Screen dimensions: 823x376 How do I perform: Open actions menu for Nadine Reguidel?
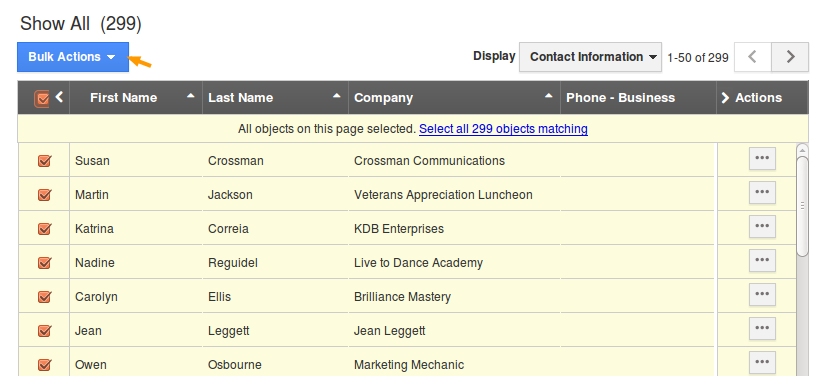coord(762,260)
